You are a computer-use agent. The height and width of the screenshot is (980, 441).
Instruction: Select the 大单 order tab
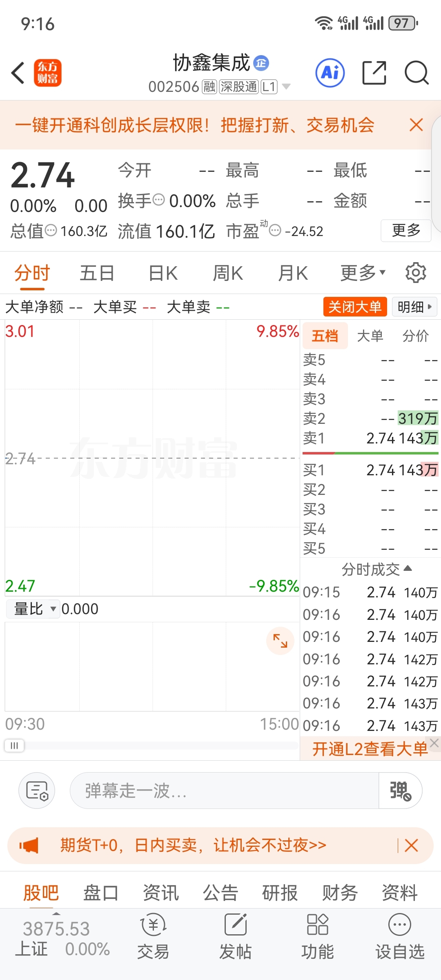coord(370,336)
